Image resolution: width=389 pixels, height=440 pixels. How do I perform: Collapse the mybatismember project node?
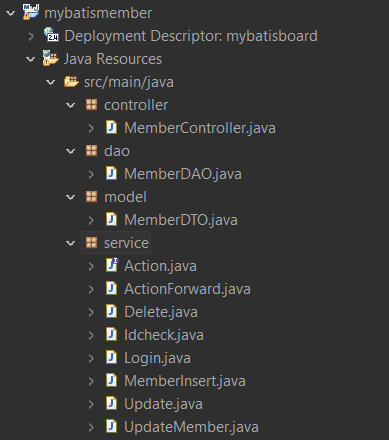tap(11, 13)
